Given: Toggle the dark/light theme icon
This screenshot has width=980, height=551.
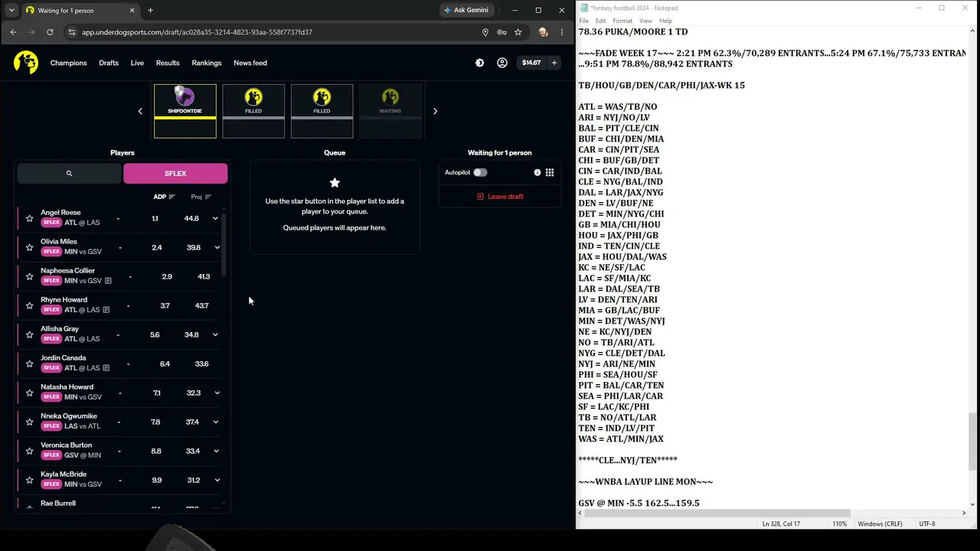Looking at the screenshot, I should tap(479, 63).
